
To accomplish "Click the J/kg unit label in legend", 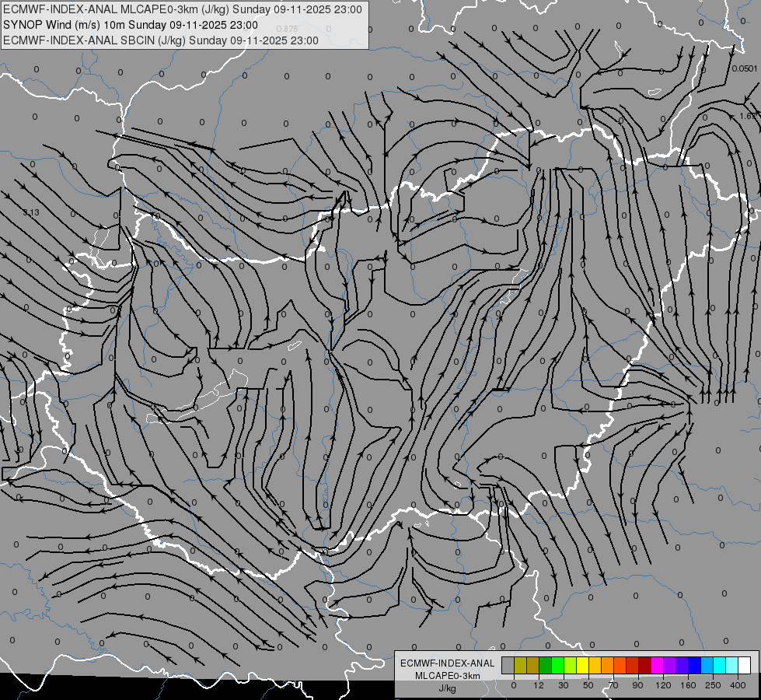I will coord(448,688).
